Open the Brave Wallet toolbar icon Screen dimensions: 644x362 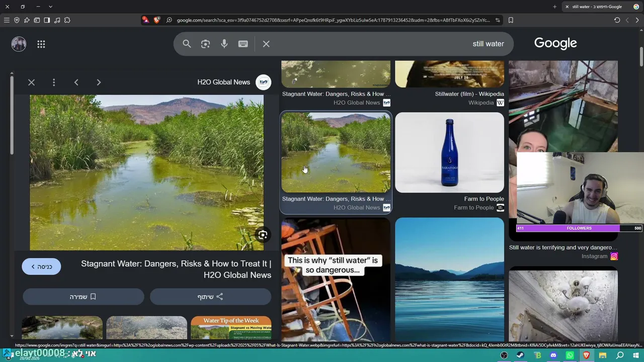[x=37, y=20]
